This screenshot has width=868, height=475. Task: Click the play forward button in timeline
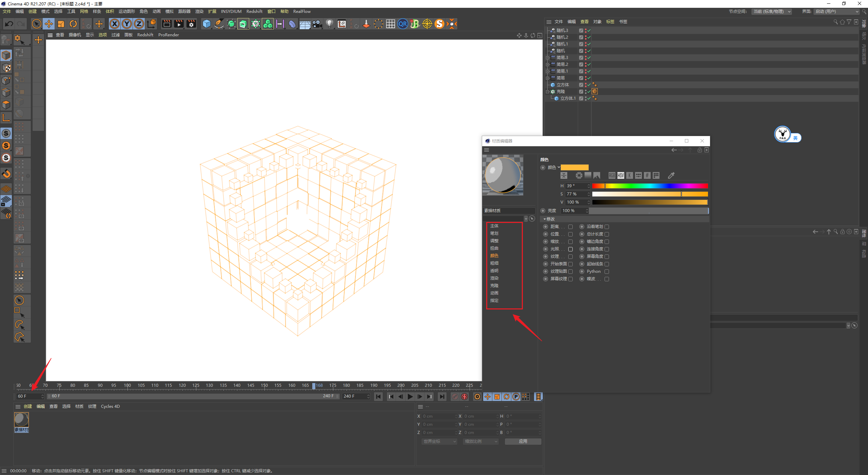(x=410, y=397)
